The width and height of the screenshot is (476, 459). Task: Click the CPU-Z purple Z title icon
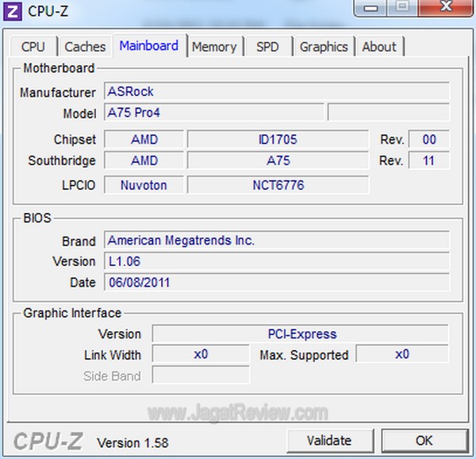coord(12,12)
